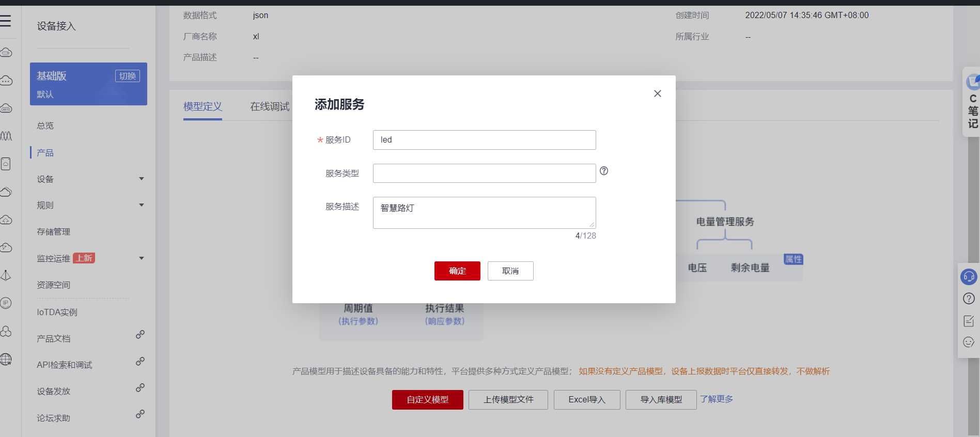Image resolution: width=980 pixels, height=437 pixels.
Task: Open help tooltip beside 服务类型 field
Action: pyautogui.click(x=604, y=171)
